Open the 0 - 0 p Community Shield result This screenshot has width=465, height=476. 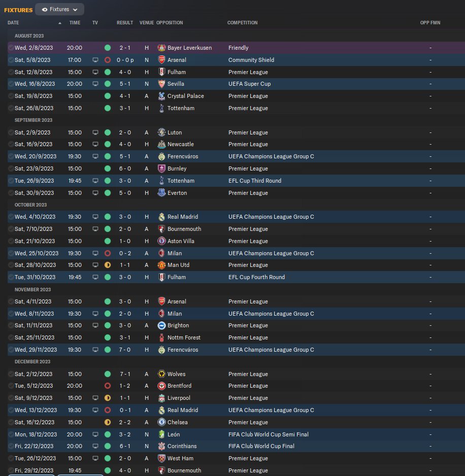click(125, 60)
